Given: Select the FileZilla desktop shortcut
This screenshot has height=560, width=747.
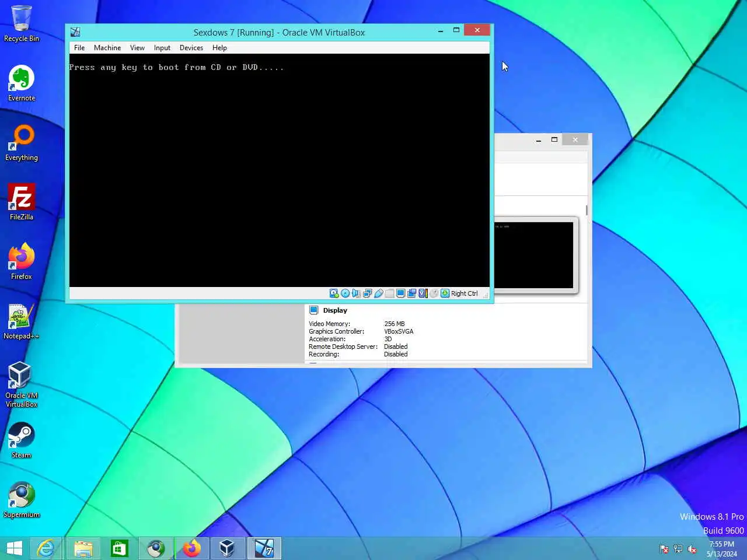Looking at the screenshot, I should [22, 202].
